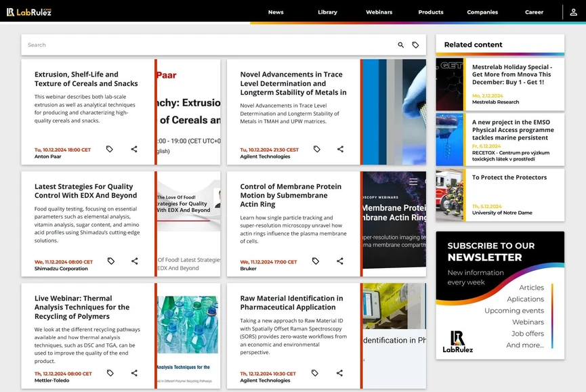Click Shimadzu Corporation company name

pos(61,268)
